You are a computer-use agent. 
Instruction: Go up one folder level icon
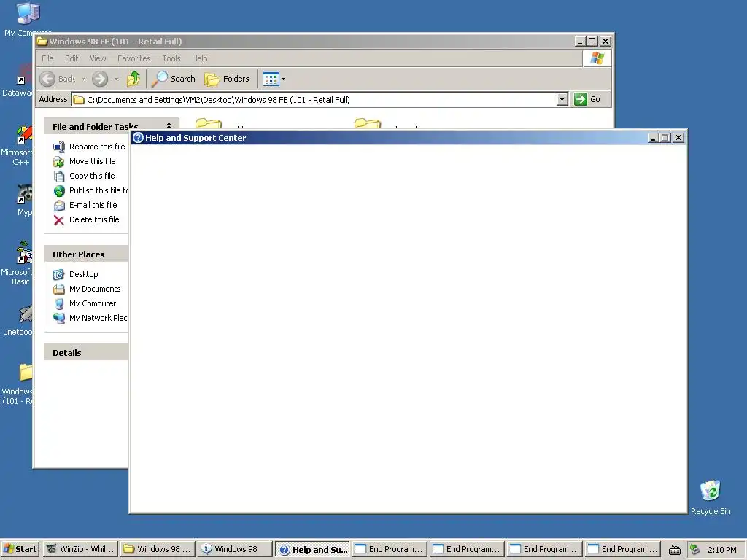click(x=134, y=79)
